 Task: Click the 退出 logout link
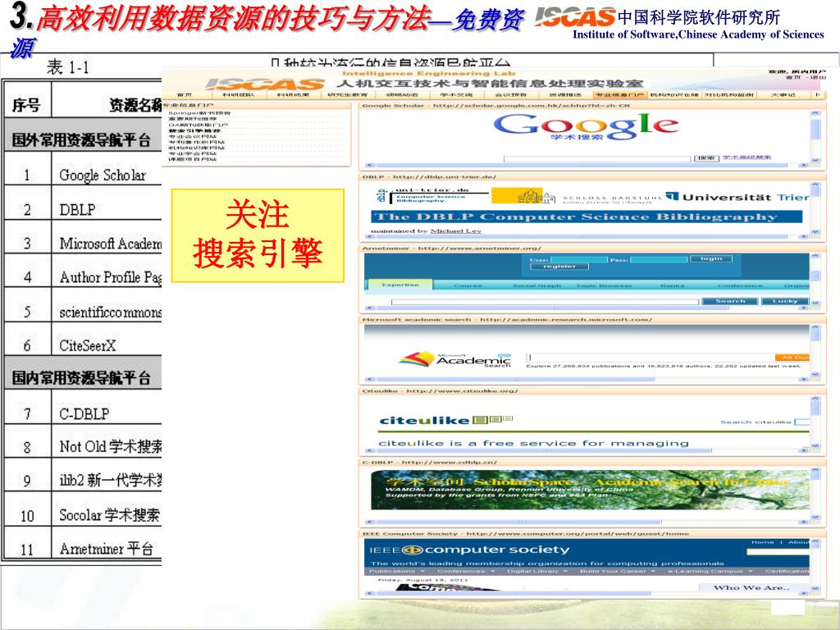point(818,78)
